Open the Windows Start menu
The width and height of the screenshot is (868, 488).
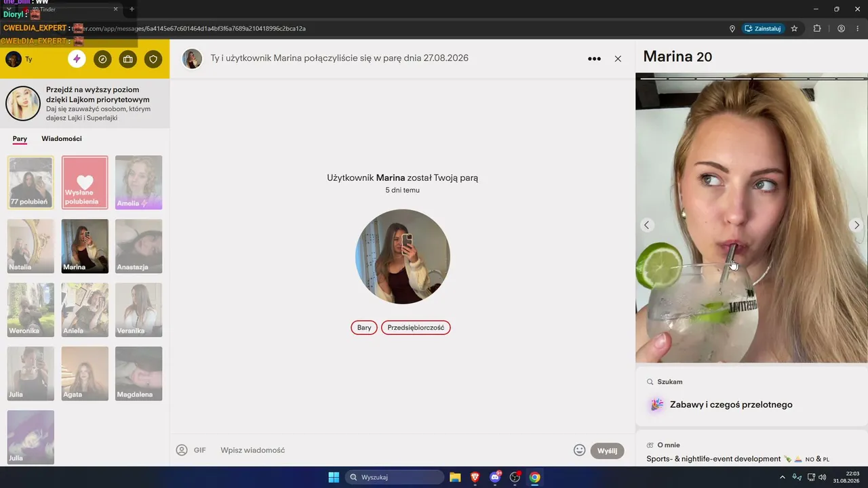[334, 477]
